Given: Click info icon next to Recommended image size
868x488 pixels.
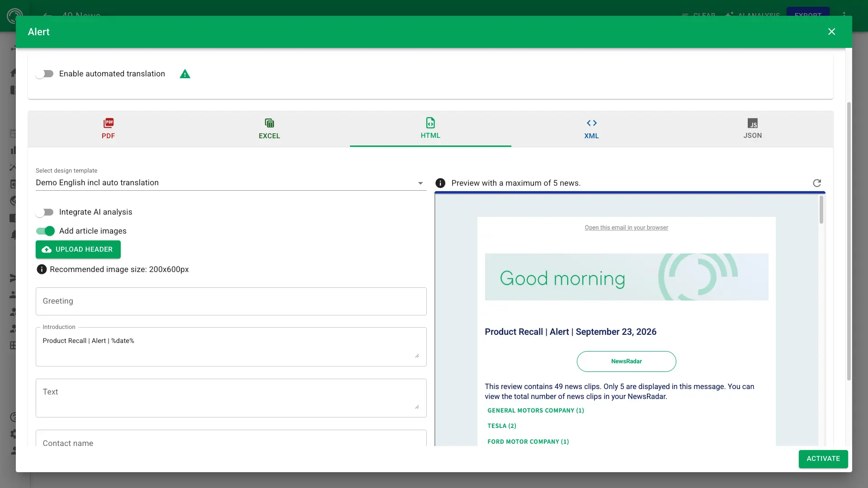Looking at the screenshot, I should click(x=42, y=269).
